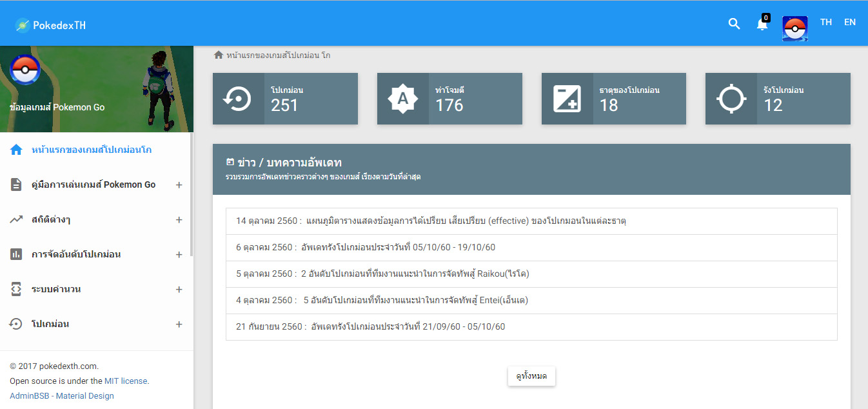
Task: Click the code brackets icon for ระบบคำนวน
Action: coord(16,289)
